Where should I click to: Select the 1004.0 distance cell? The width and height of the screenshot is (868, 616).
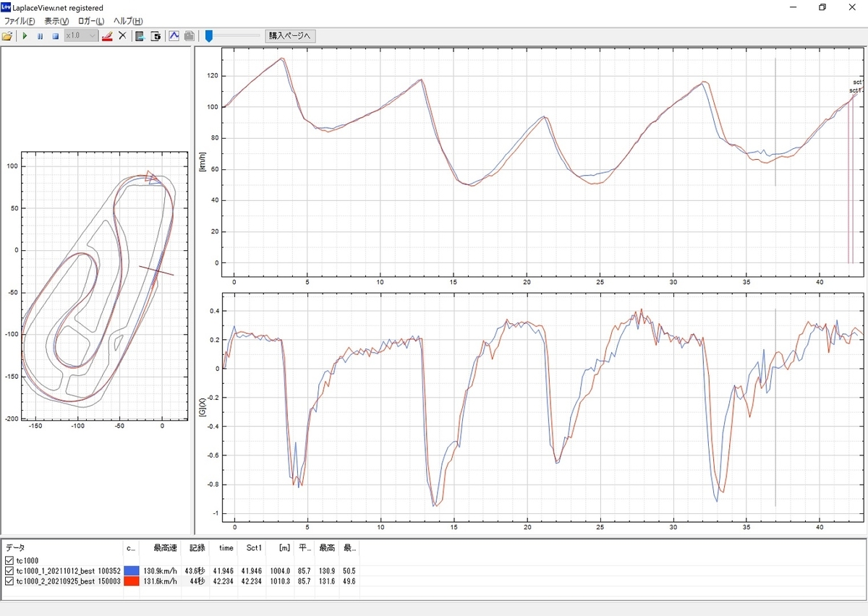click(280, 570)
